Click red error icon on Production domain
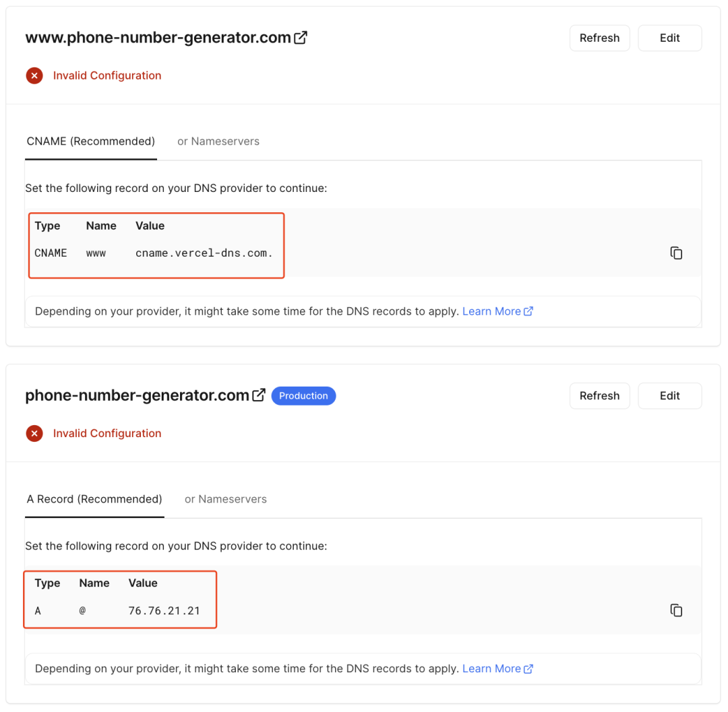 (34, 434)
